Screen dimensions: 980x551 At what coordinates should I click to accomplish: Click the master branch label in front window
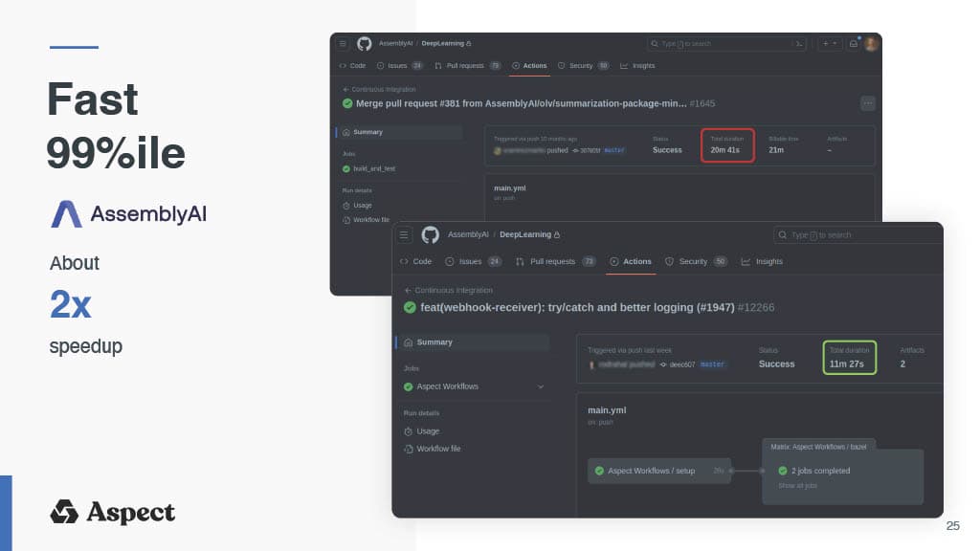click(712, 364)
